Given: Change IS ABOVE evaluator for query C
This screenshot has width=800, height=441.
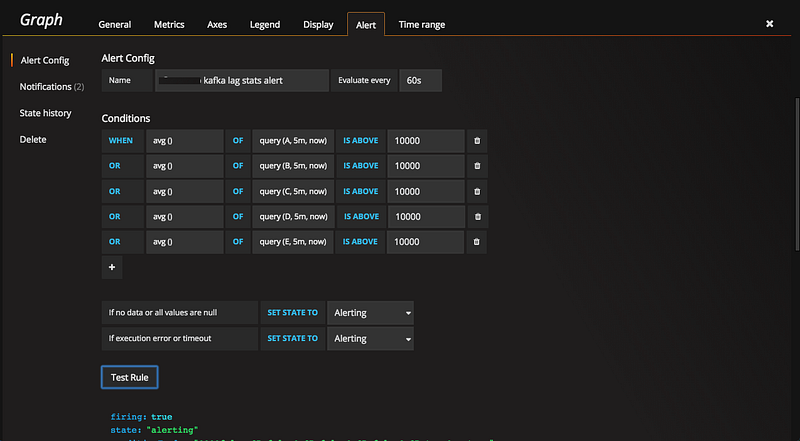Looking at the screenshot, I should coord(361,191).
